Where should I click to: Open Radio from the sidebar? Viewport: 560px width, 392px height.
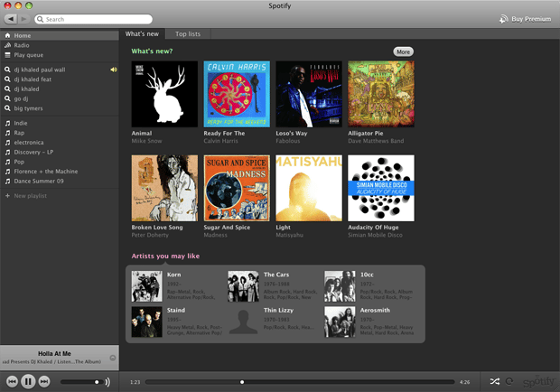[x=60, y=45]
